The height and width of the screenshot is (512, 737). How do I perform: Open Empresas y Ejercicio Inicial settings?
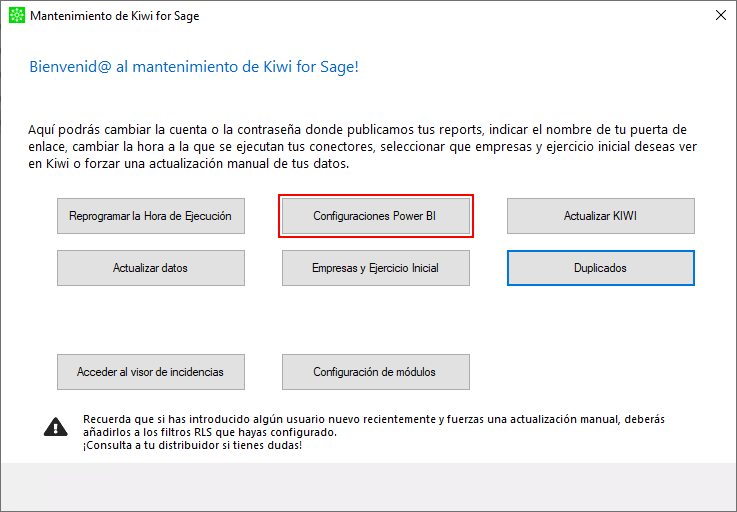376,268
